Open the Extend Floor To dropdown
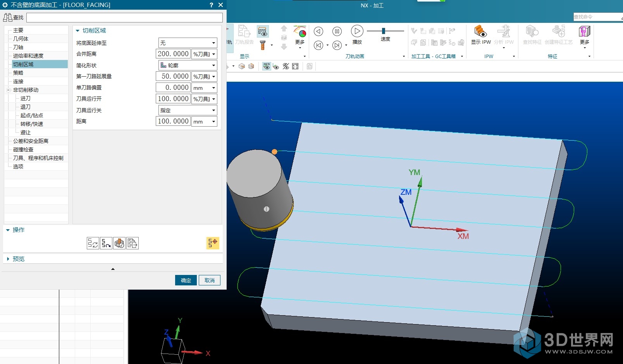Viewport: 623px width, 364px height. (x=188, y=43)
